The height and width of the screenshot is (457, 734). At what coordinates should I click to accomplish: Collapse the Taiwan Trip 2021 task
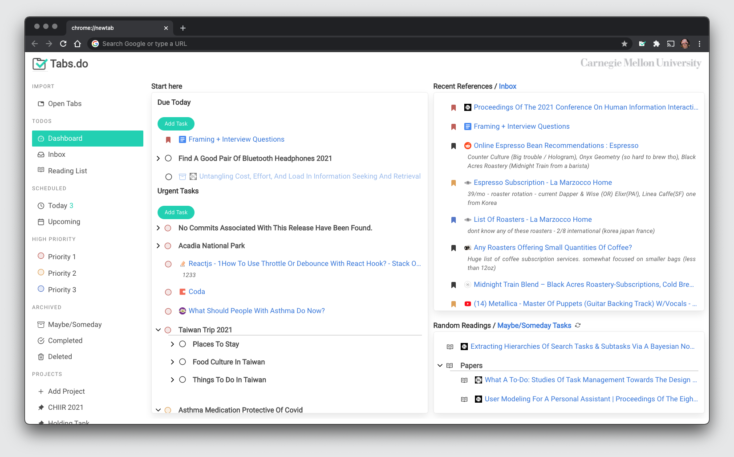tap(158, 329)
